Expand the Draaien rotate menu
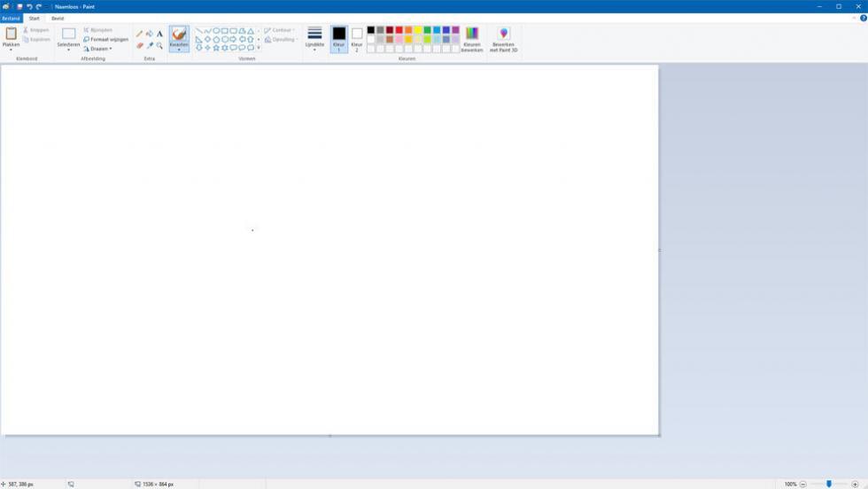The height and width of the screenshot is (489, 868). click(x=98, y=49)
